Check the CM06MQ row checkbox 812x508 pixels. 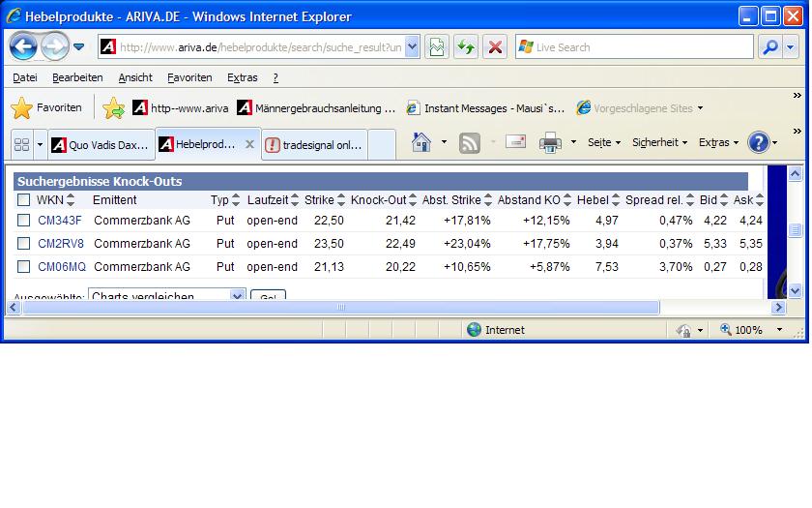pyautogui.click(x=23, y=266)
